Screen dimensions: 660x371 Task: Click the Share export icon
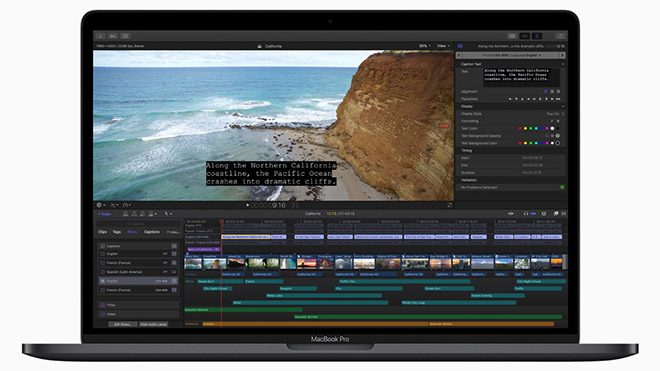[x=560, y=36]
